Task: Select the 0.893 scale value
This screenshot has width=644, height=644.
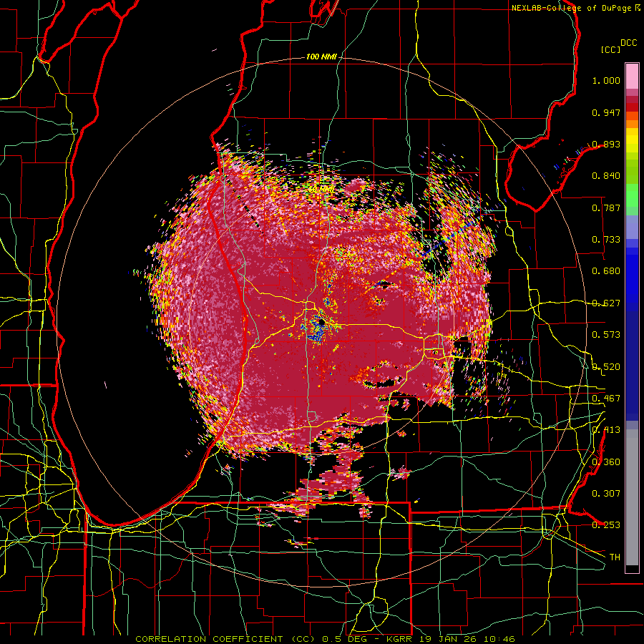Action: point(606,144)
